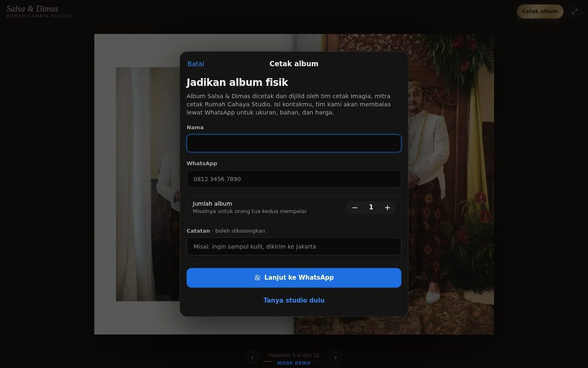Image resolution: width=588 pixels, height=368 pixels.
Task: Click the Salsa & Dimas title
Action: click(32, 9)
